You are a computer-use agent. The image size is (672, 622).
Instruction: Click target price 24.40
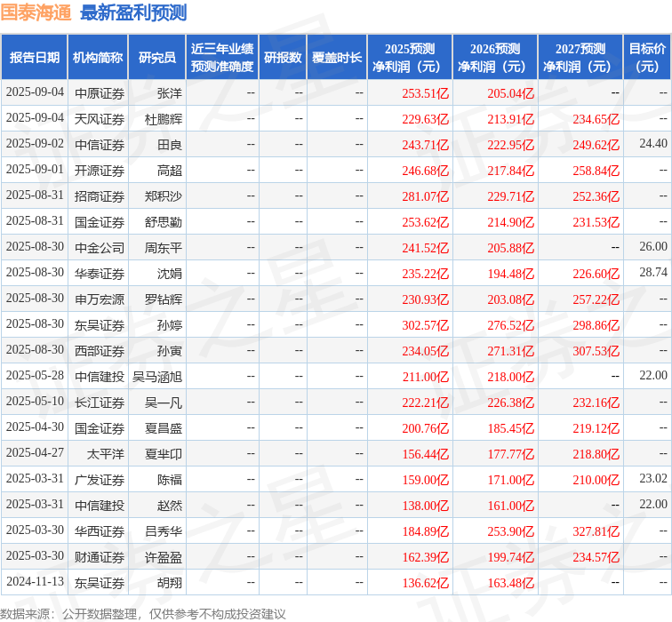(653, 144)
